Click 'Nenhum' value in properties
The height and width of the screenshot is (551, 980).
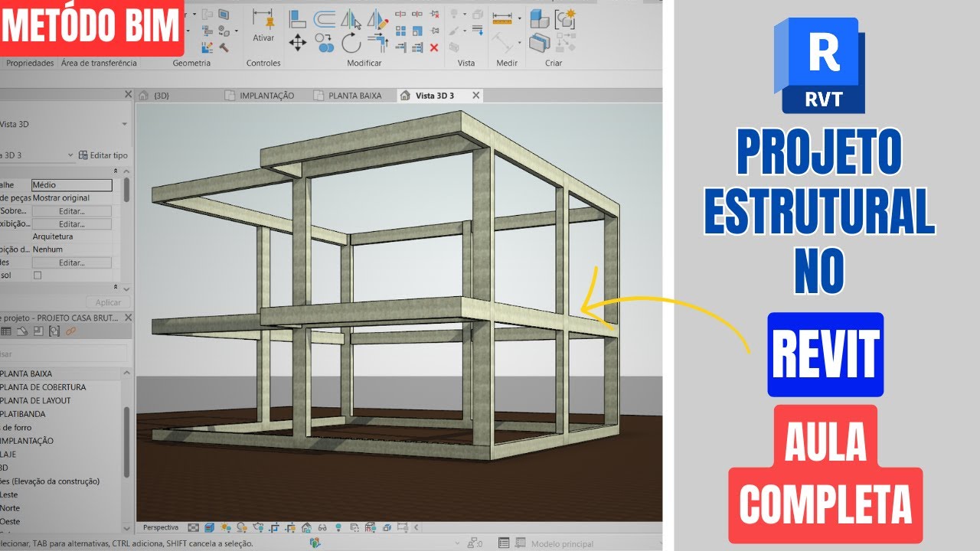(47, 249)
